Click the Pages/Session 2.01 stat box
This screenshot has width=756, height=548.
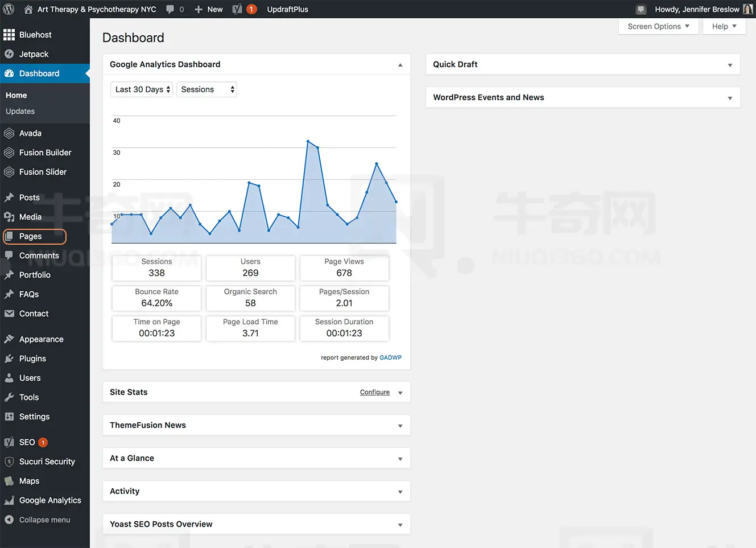[344, 298]
